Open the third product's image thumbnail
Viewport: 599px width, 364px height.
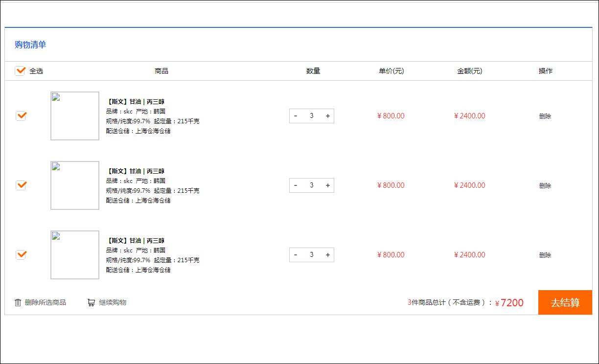pos(75,255)
